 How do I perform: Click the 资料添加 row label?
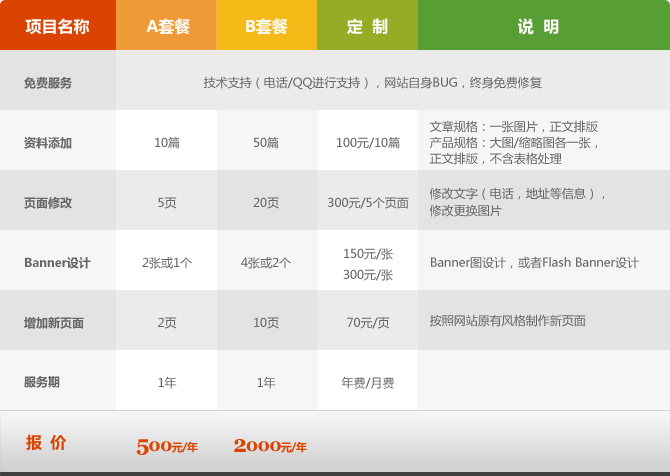(48, 143)
